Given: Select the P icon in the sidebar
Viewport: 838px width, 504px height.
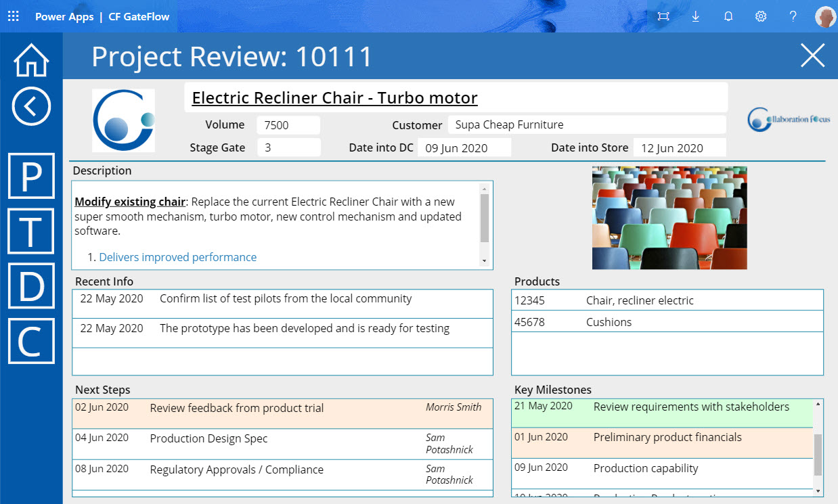Looking at the screenshot, I should pos(30,176).
